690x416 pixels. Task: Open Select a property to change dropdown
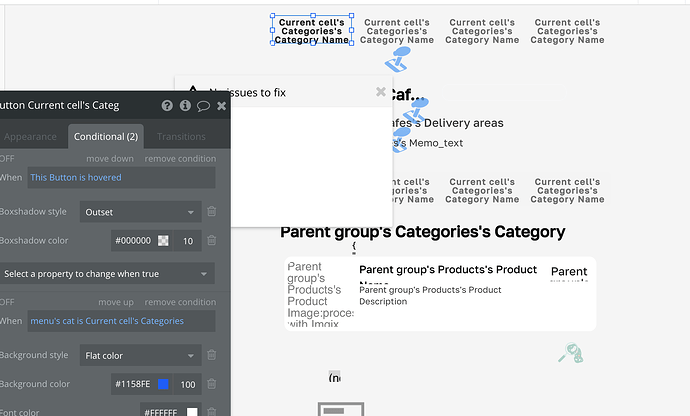106,273
